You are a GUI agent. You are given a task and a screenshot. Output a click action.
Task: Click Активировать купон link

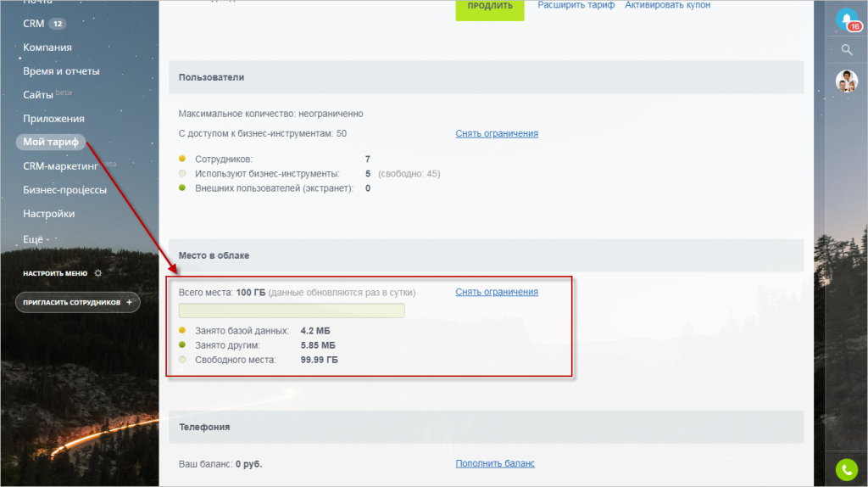point(667,5)
